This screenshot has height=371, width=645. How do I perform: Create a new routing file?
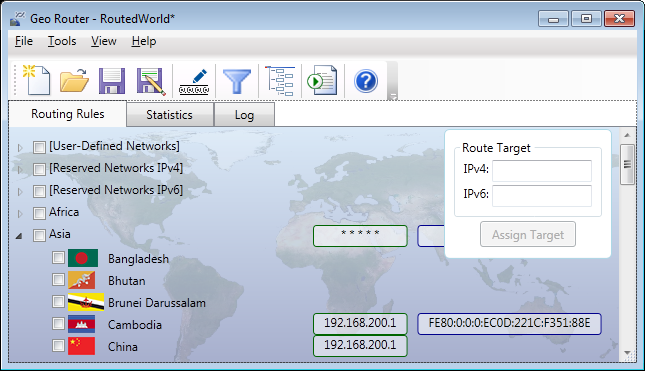click(37, 80)
